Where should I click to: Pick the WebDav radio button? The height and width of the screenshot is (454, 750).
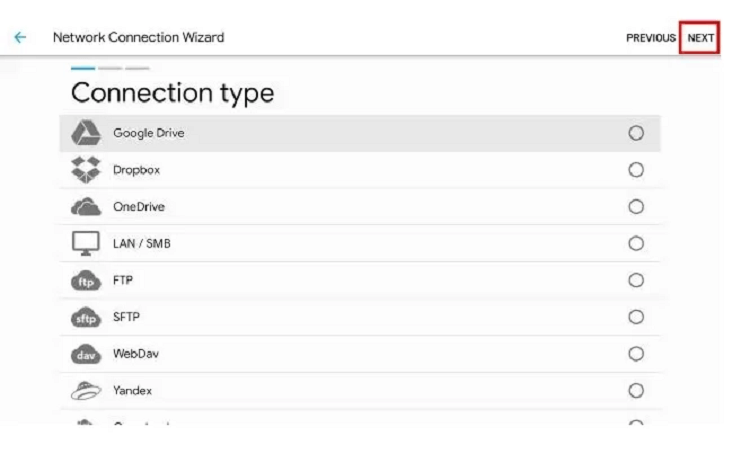[x=636, y=354]
